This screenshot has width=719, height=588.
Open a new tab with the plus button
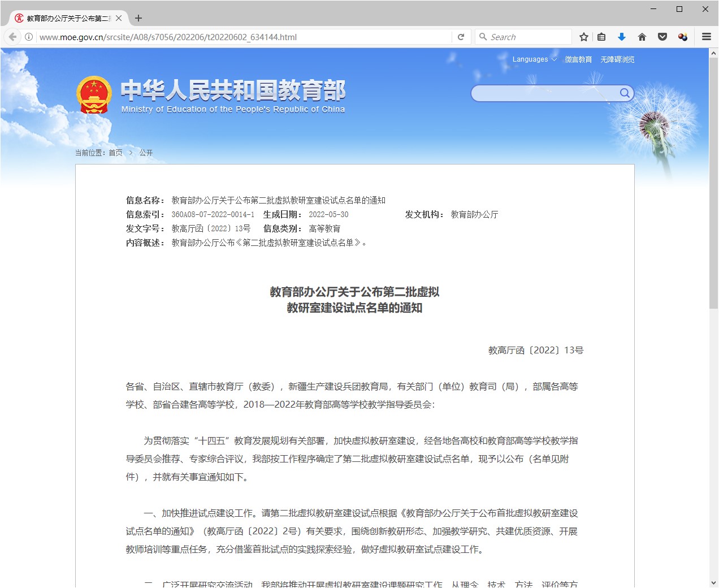[x=138, y=18]
